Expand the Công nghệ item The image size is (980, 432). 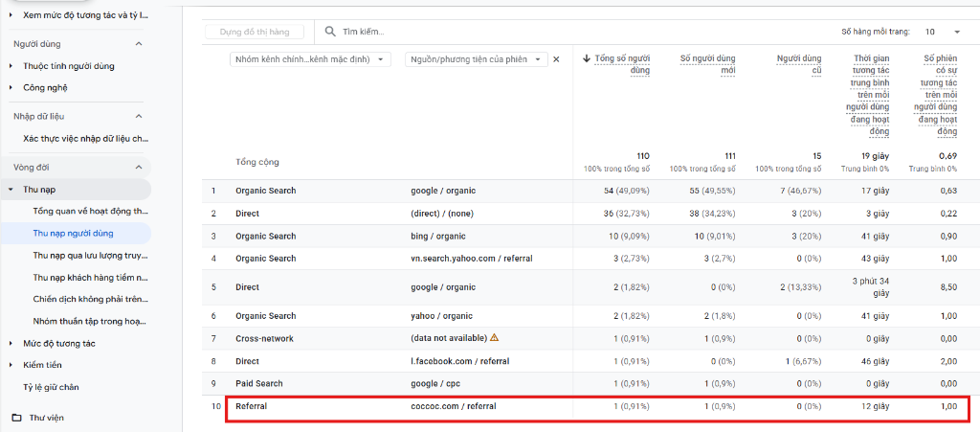coord(11,87)
